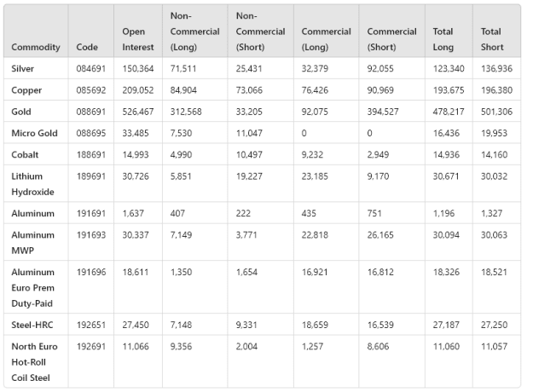
Task: Select the Non-Commercial (Long) header
Action: click(194, 32)
